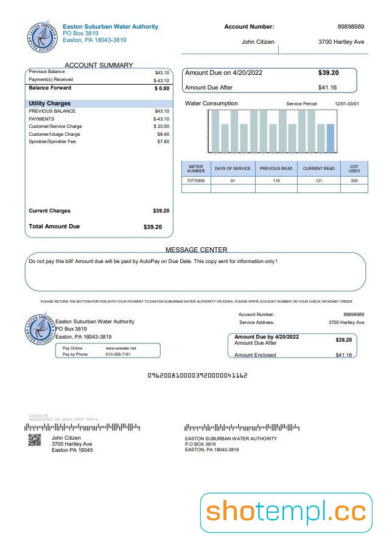The height and width of the screenshot is (556, 392).
Task: Click the uppercase 'PREVIOUS BALANCE' line
Action: pos(52,111)
